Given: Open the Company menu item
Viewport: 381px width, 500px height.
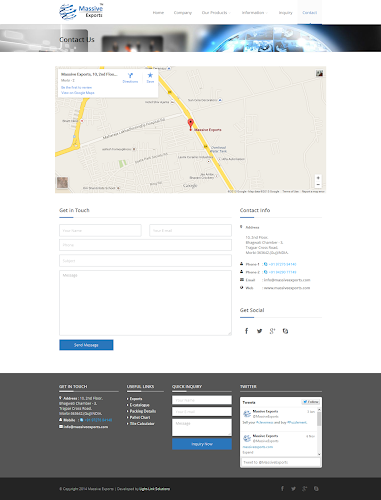Looking at the screenshot, I should tap(183, 13).
